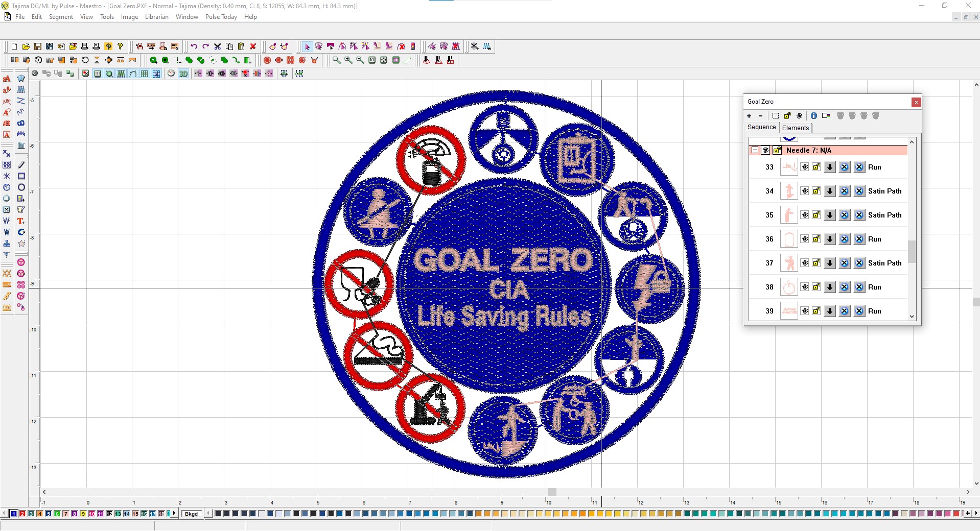The width and height of the screenshot is (980, 531).
Task: Click the yellow question mark Help icon
Action: (120, 46)
